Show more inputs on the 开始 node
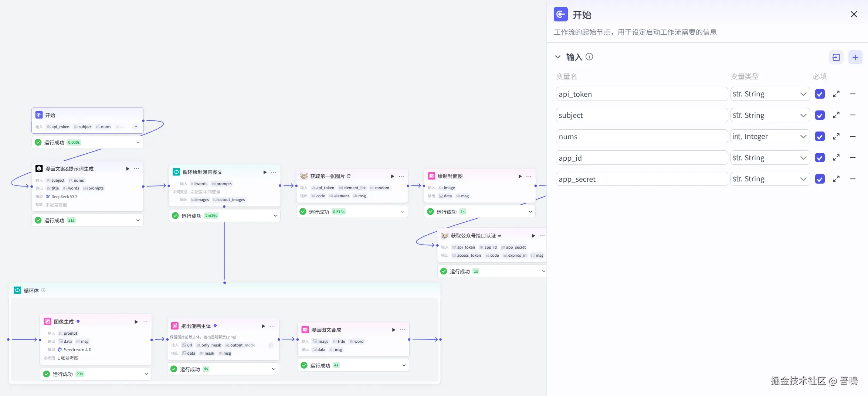Image resolution: width=868 pixels, height=396 pixels. point(135,127)
